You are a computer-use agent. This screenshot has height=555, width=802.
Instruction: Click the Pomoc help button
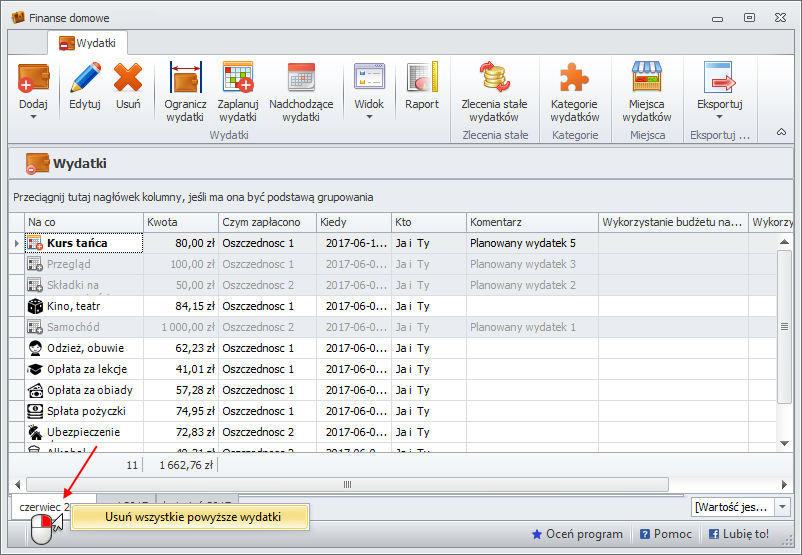665,535
